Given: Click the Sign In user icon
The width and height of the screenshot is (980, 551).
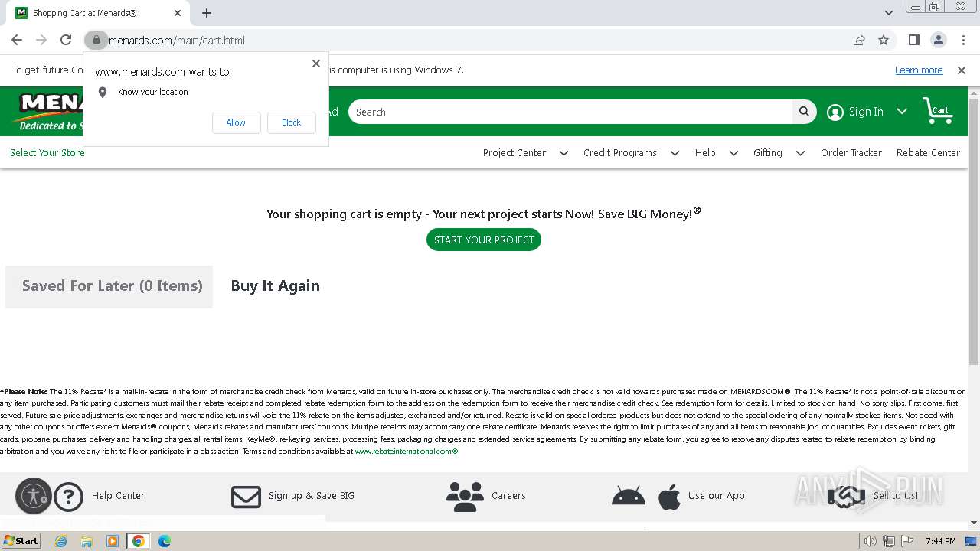Looking at the screenshot, I should (x=835, y=112).
